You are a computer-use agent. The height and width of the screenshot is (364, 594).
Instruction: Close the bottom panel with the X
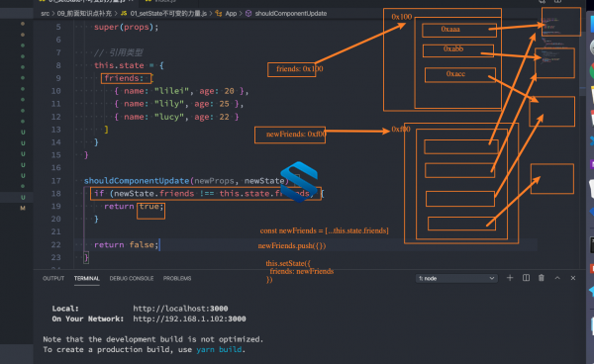coord(573,278)
